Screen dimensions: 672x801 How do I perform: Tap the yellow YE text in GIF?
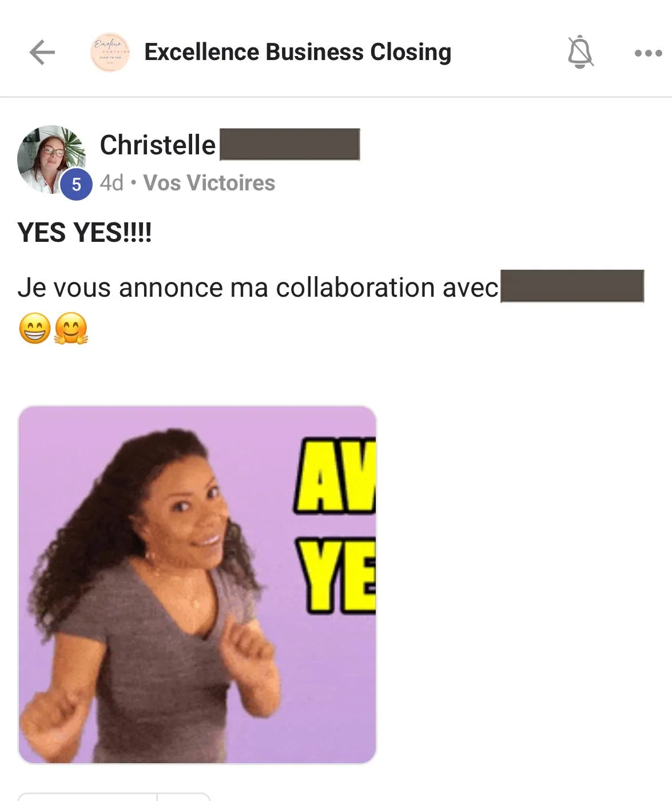pyautogui.click(x=336, y=575)
